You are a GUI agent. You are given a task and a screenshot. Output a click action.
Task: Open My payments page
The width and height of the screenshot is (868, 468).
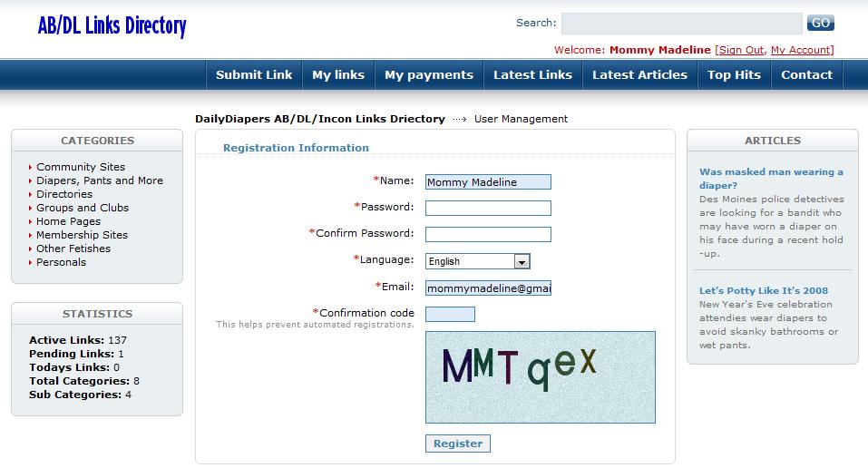(429, 74)
